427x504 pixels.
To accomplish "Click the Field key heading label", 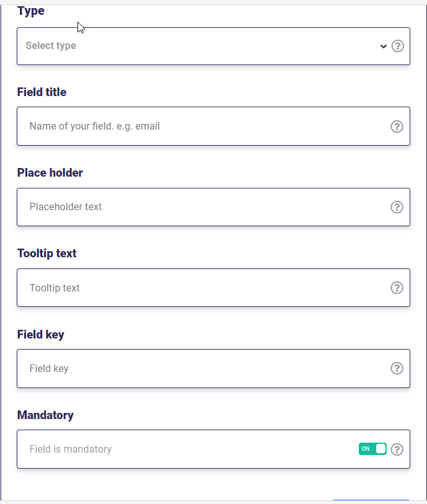I will 40,335.
